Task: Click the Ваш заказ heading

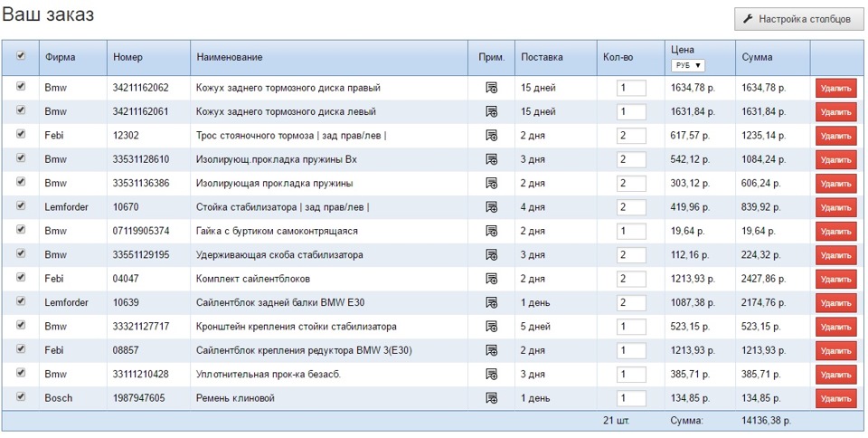Action: pyautogui.click(x=48, y=15)
